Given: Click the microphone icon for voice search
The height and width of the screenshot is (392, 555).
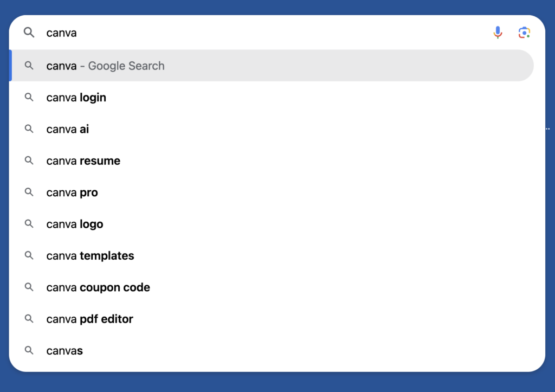Looking at the screenshot, I should click(498, 33).
